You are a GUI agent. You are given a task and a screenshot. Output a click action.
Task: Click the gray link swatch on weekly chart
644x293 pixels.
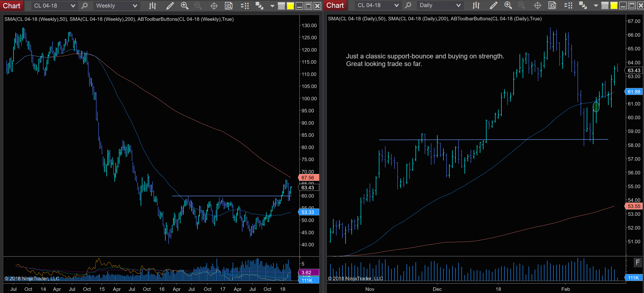(x=281, y=6)
